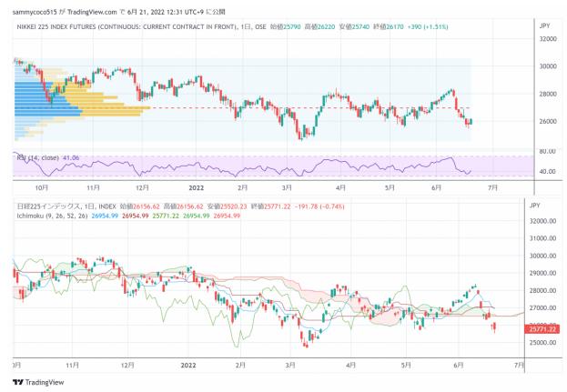The image size is (567, 392).
Task: Click the red 25771.22 current price tag
Action: click(542, 329)
